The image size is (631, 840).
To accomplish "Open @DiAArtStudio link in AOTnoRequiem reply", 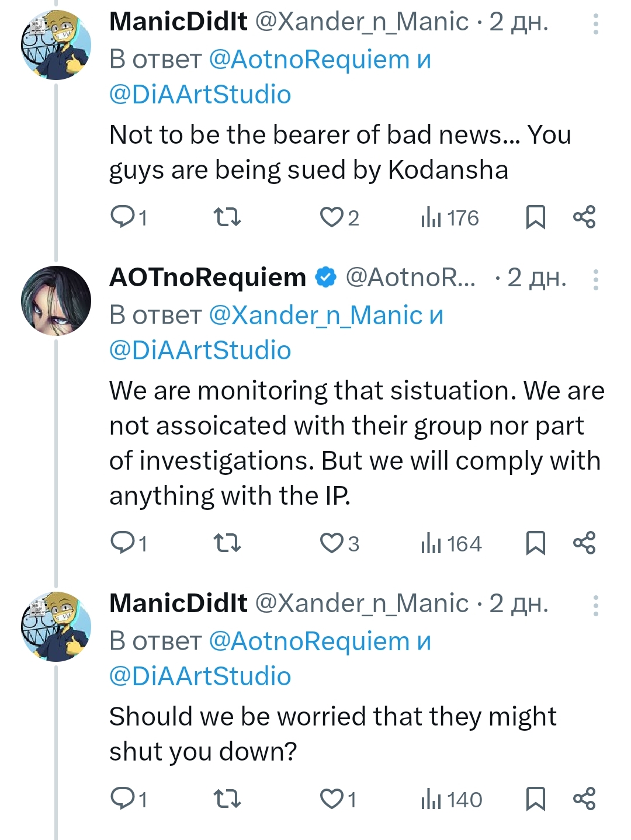I will (200, 350).
